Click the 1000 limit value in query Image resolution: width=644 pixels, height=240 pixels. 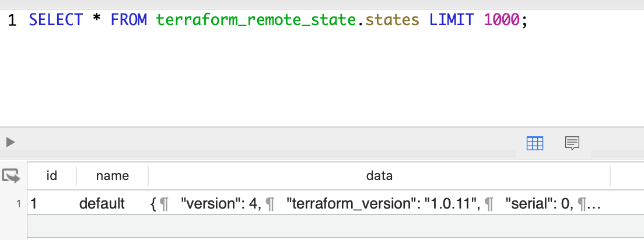tap(502, 20)
